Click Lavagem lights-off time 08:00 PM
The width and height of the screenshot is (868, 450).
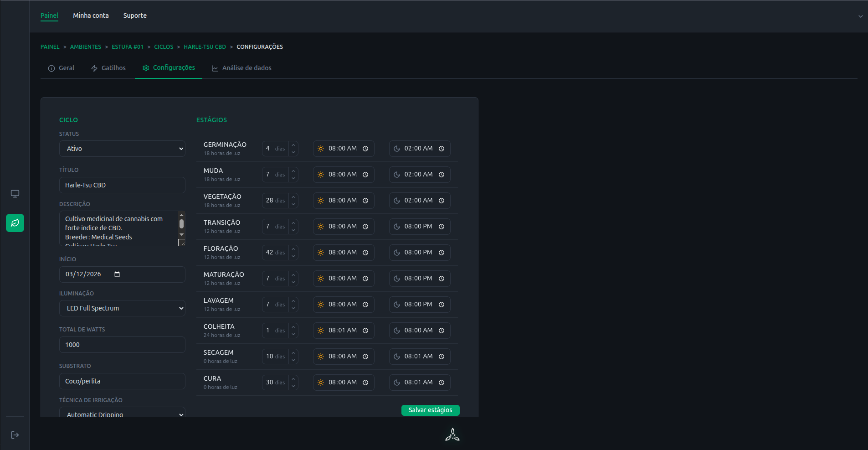418,305
